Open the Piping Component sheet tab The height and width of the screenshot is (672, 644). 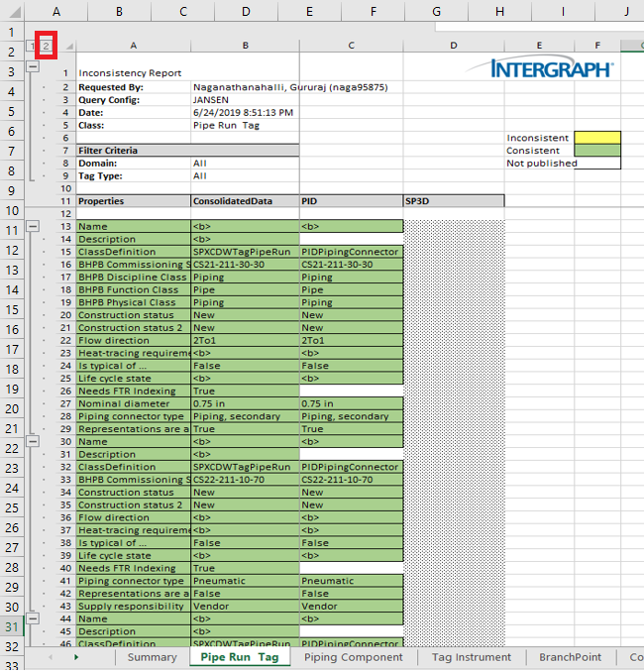pos(353,657)
